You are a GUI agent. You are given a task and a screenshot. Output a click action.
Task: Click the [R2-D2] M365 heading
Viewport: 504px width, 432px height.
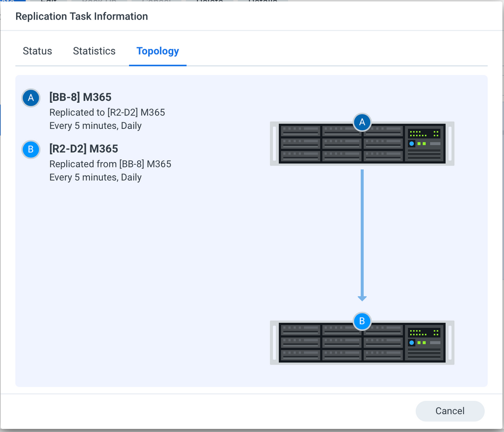[x=84, y=149]
